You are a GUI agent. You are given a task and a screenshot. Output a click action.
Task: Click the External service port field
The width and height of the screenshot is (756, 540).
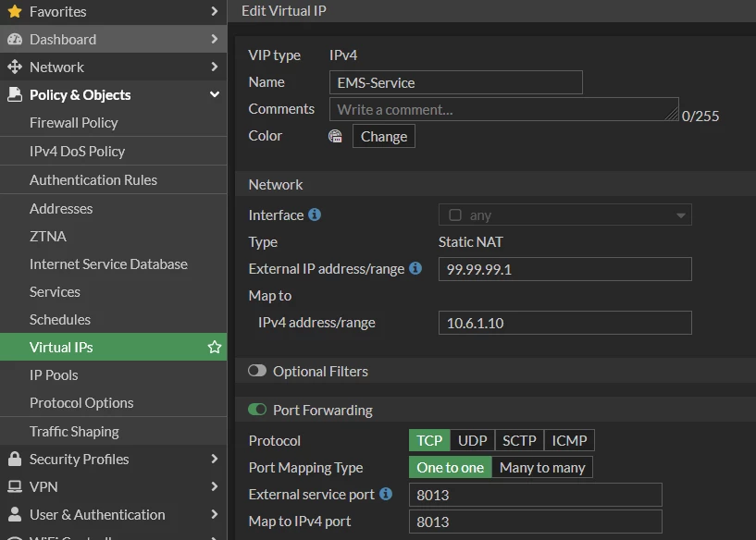tap(535, 495)
